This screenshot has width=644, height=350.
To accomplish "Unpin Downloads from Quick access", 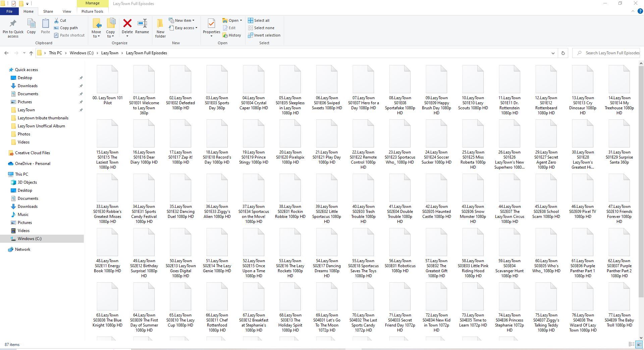I will click(x=81, y=86).
